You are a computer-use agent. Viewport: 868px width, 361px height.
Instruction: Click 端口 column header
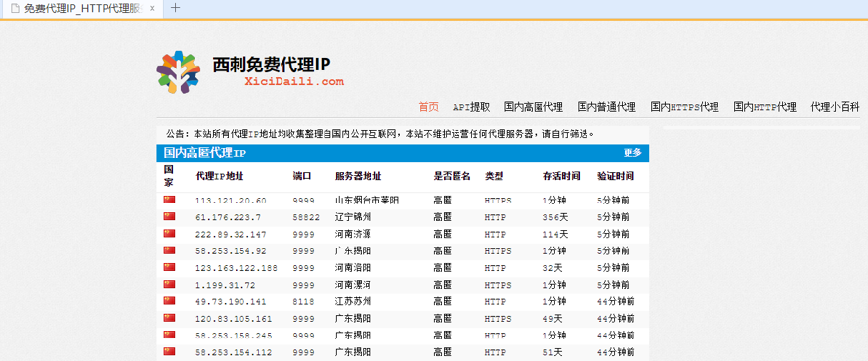302,177
